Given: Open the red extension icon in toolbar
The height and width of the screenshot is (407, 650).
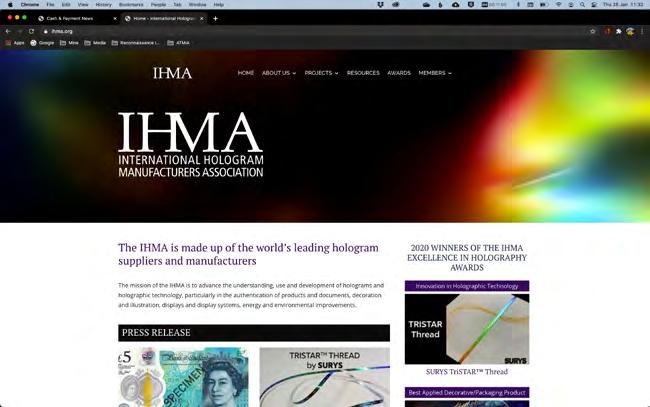Looking at the screenshot, I should coord(608,31).
